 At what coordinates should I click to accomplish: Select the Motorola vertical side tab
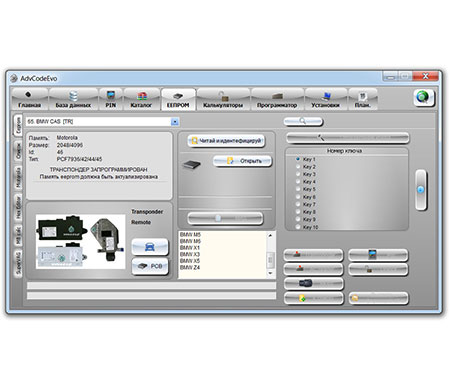click(18, 177)
